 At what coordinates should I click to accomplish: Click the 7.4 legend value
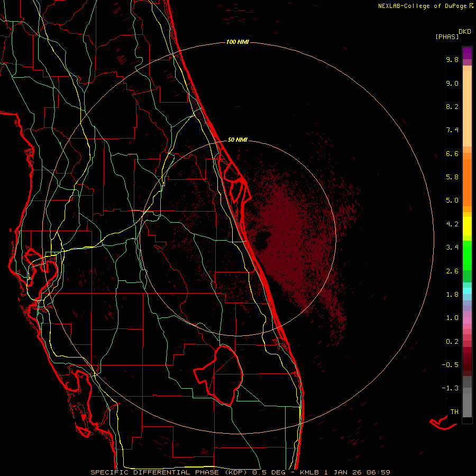click(452, 130)
